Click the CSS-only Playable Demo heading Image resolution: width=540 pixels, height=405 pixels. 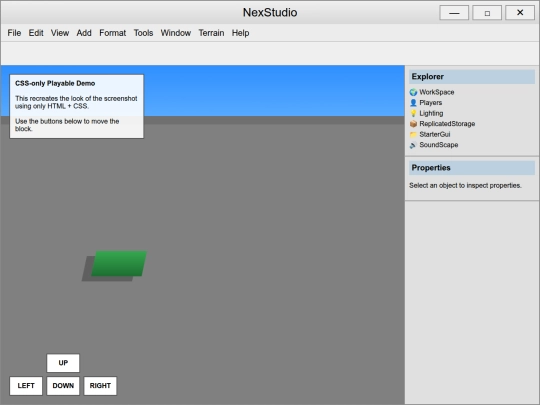point(55,83)
